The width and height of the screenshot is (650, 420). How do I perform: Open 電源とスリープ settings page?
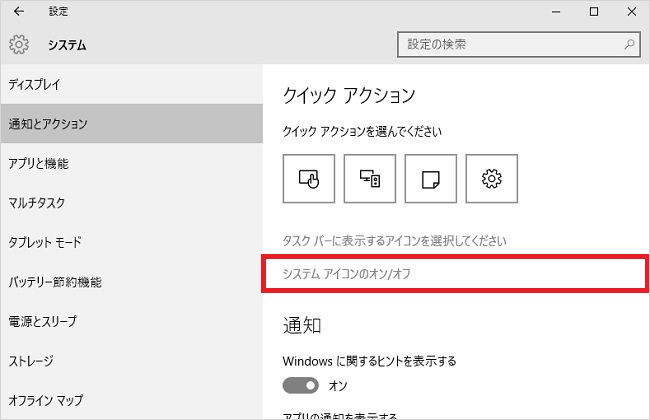(x=132, y=321)
